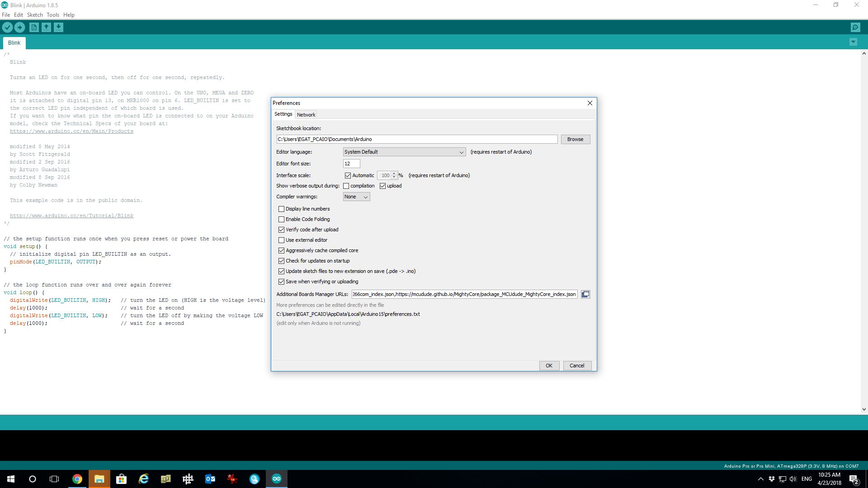
Task: Toggle verbose output during compilation
Action: pyautogui.click(x=346, y=186)
